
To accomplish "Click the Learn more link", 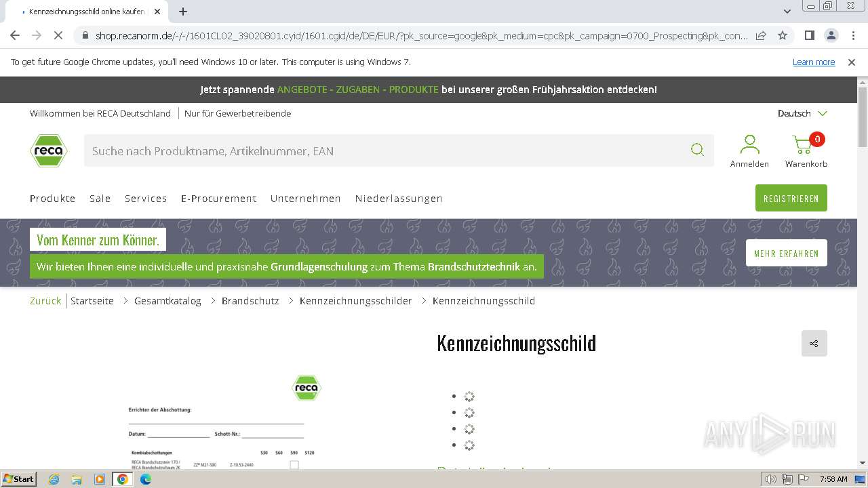I will [x=814, y=62].
